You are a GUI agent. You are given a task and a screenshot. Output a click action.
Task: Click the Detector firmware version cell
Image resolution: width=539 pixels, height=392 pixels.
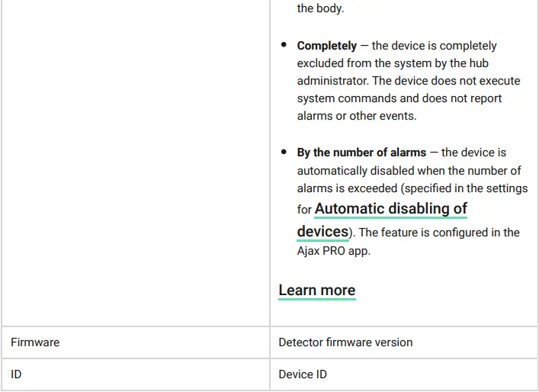345,342
